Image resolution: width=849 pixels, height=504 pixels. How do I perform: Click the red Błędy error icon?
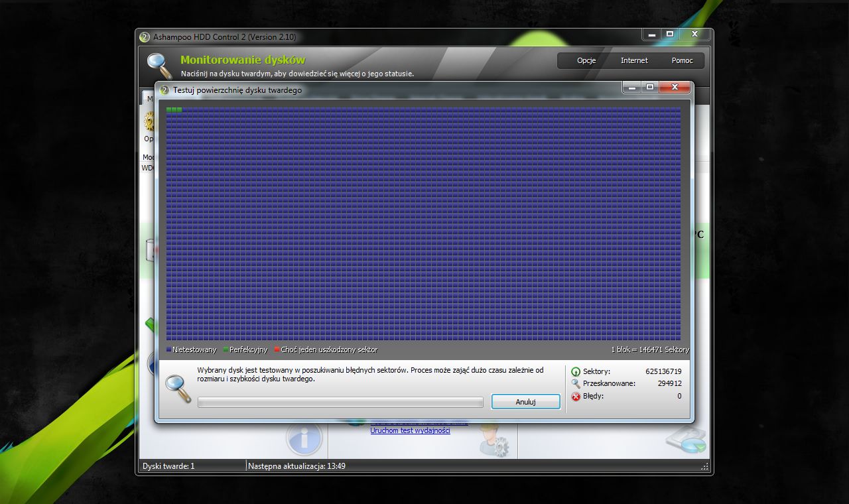coord(575,397)
